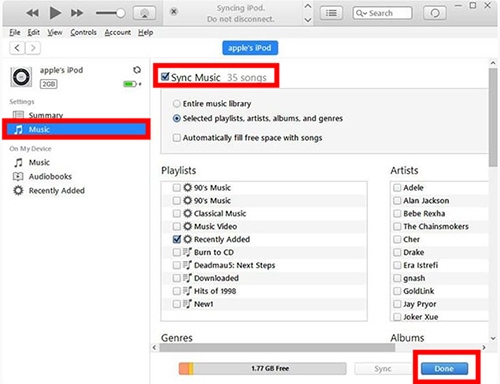
Task: Toggle the Sync Music checkbox
Action: [165, 77]
